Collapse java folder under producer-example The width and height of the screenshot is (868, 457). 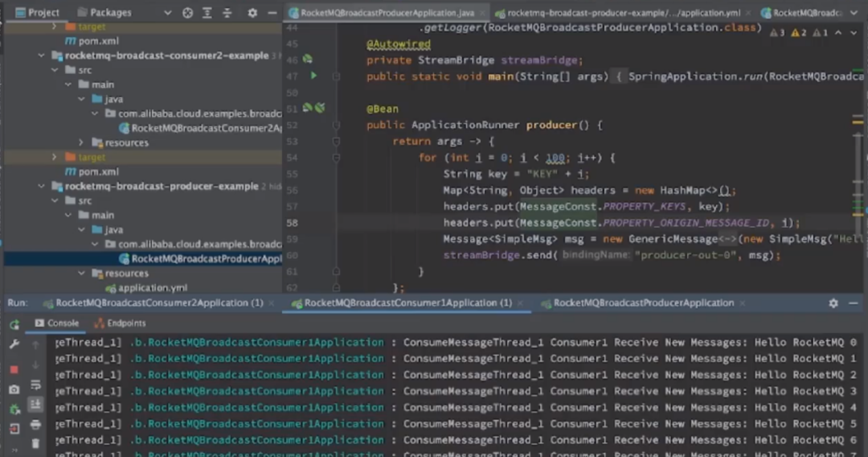pos(81,229)
